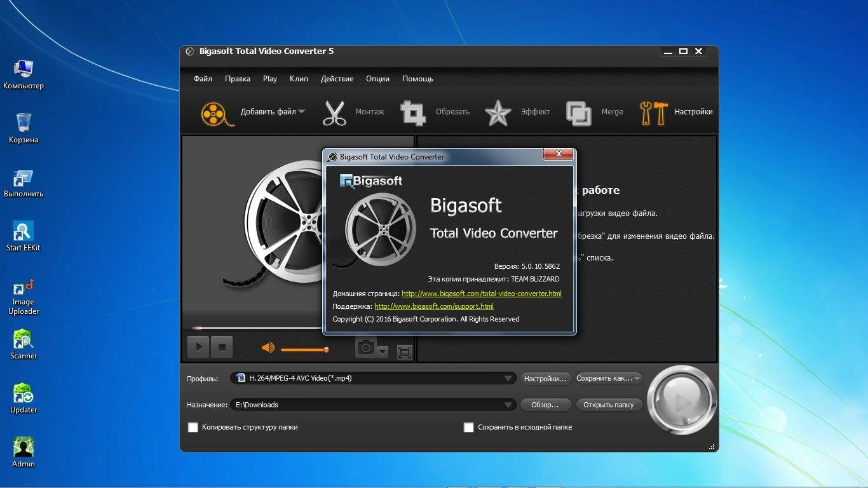Open the Действие menu

337,79
